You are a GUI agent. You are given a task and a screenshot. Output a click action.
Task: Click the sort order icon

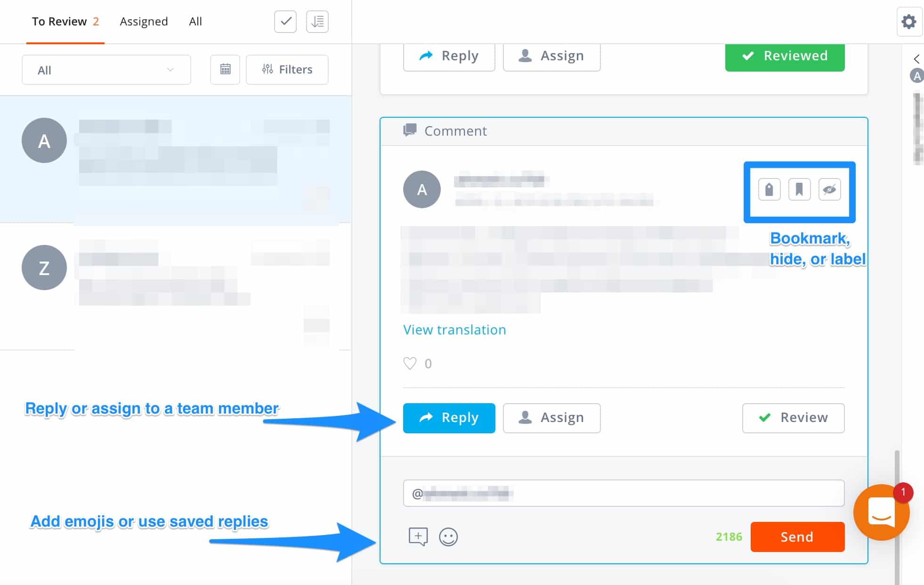(x=317, y=22)
